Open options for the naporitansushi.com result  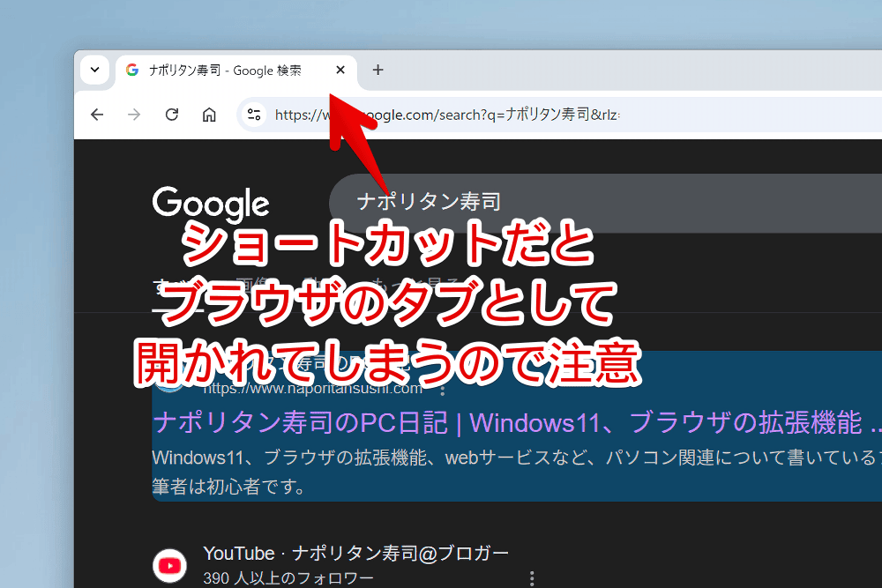pos(443,389)
